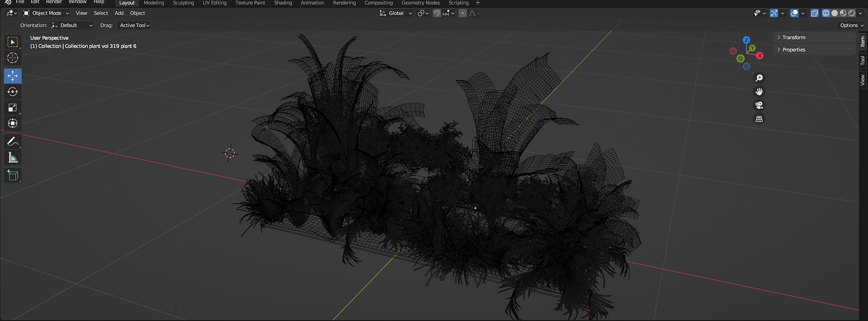Open the viewport Object menu
Viewport: 868px width, 321px height.
tap(138, 13)
